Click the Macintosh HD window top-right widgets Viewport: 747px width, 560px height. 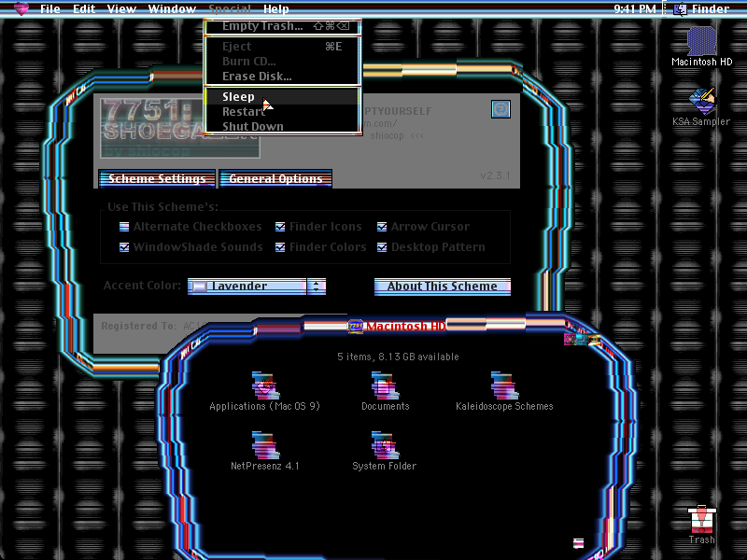(582, 339)
